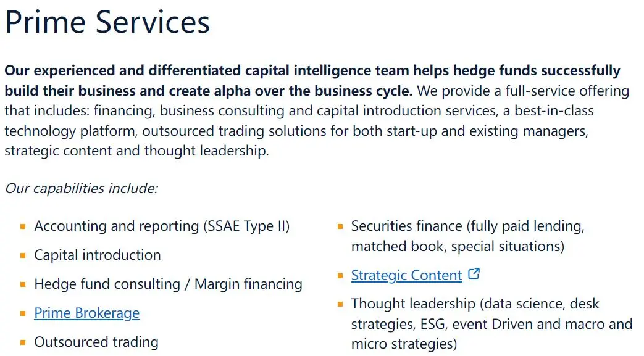The image size is (644, 356).
Task: Click the 'Hedge fund consulting / Margin financing' item
Action: [168, 284]
